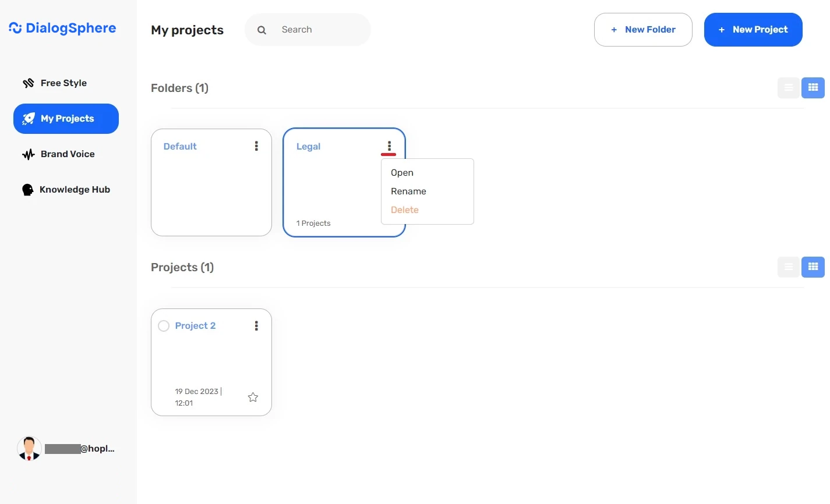Click the user profile avatar

(29, 449)
